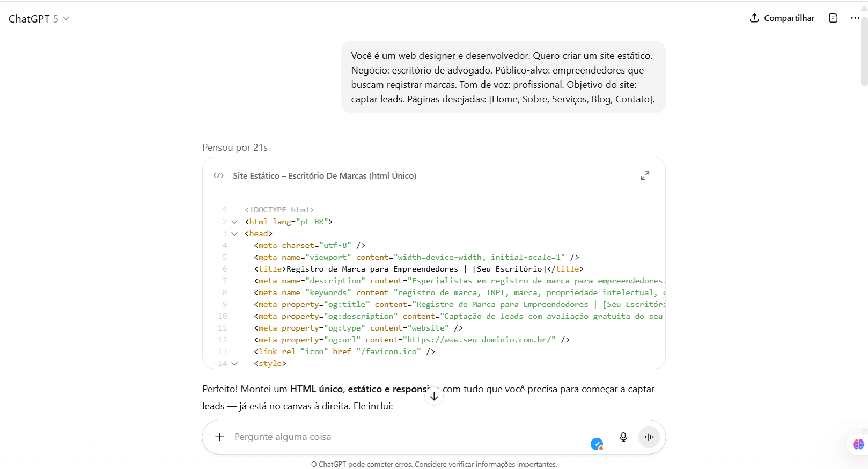Screen dimensions: 868x469
Task: Click the Compartilhar share button
Action: click(x=782, y=18)
